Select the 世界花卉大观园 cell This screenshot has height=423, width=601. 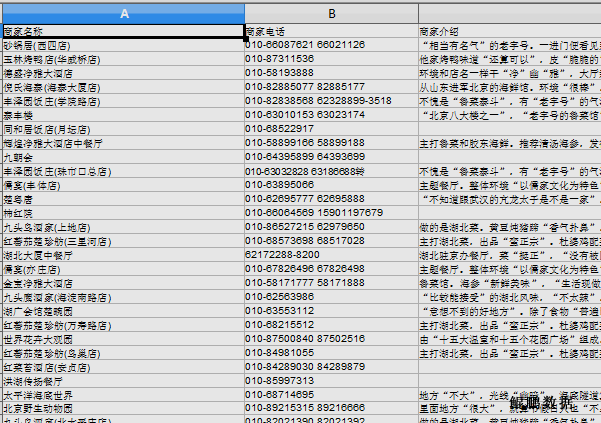[123, 339]
